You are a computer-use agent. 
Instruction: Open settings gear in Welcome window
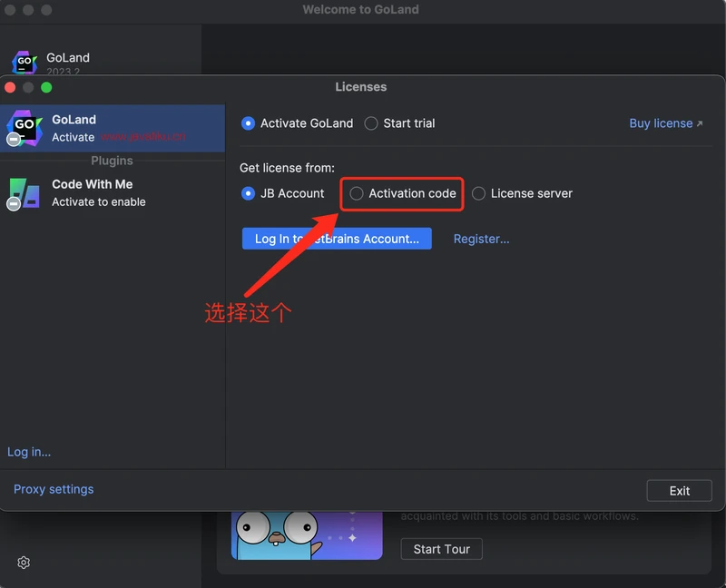pyautogui.click(x=24, y=563)
